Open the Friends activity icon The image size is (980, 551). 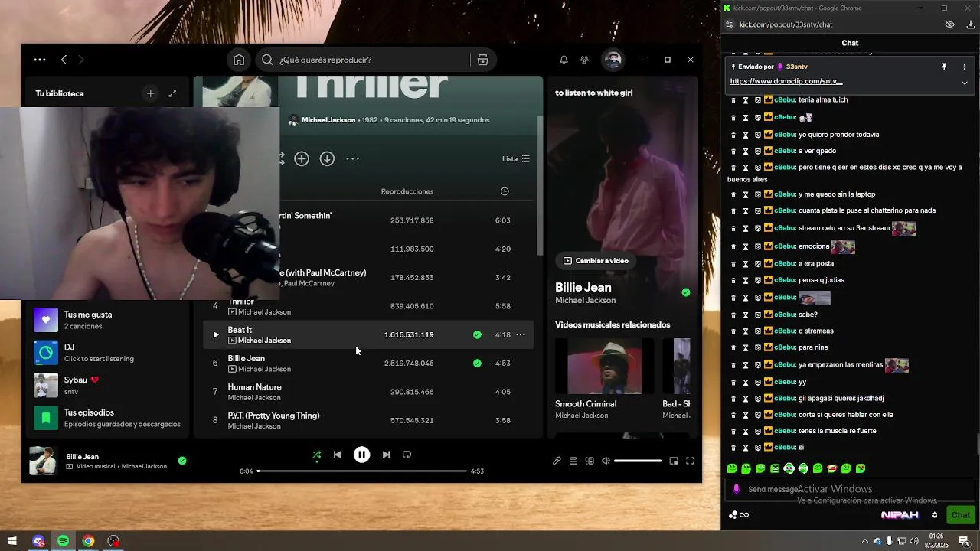(584, 60)
